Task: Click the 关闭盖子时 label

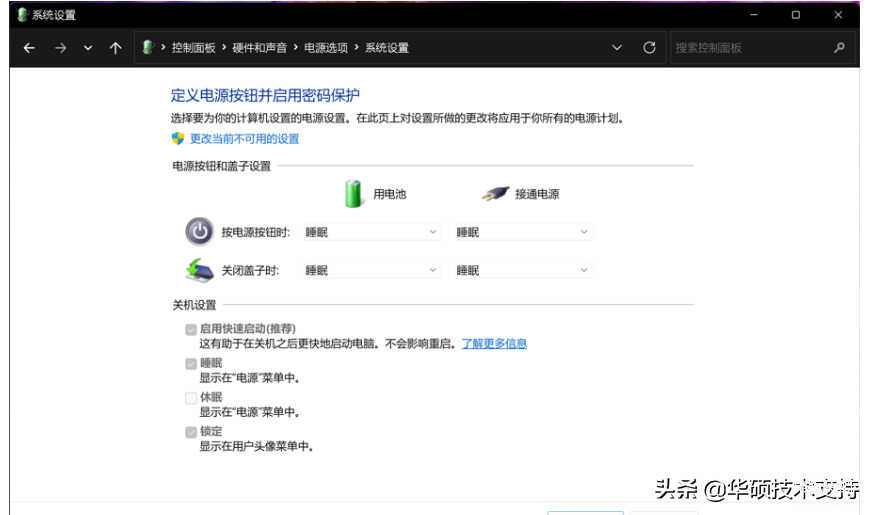Action: click(250, 271)
